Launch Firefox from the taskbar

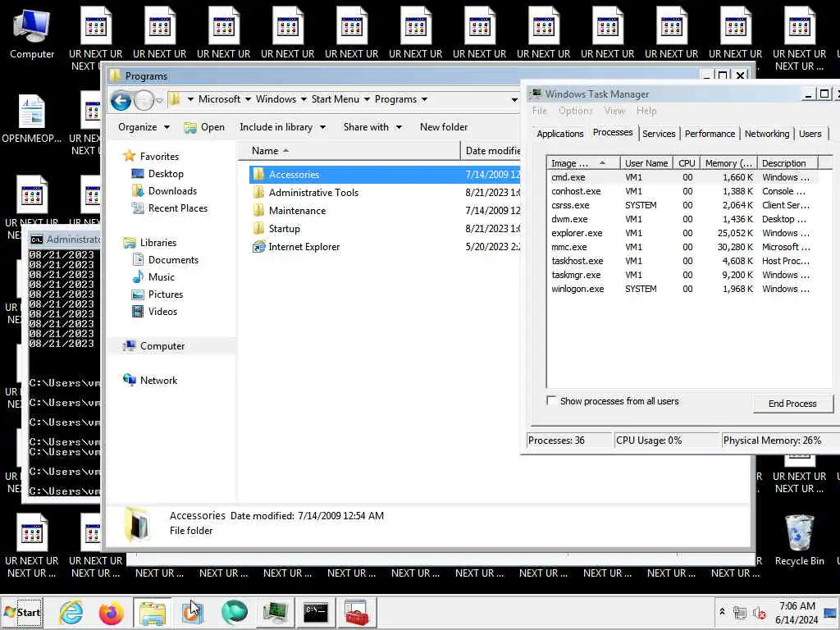click(112, 612)
